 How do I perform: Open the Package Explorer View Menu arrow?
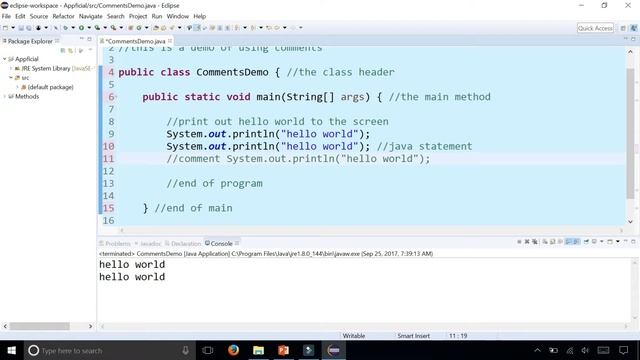[90, 50]
